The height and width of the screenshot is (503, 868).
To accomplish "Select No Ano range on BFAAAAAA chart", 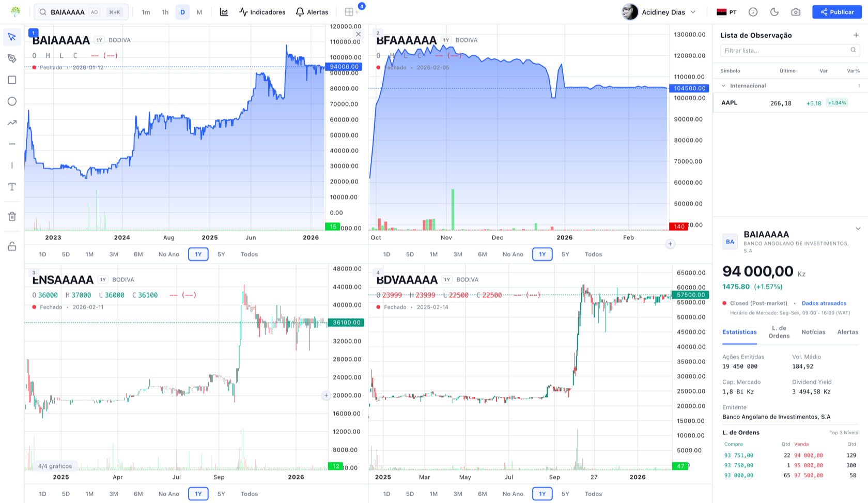I will coord(513,254).
